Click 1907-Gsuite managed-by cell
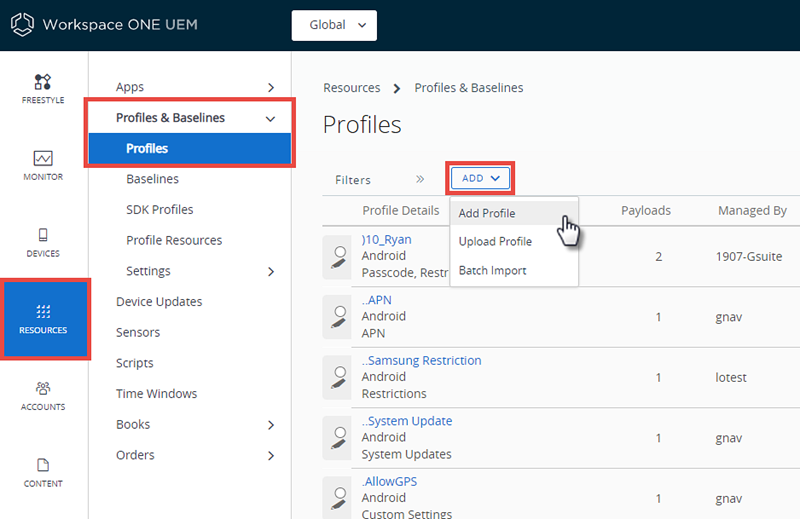This screenshot has height=519, width=800. click(x=748, y=256)
